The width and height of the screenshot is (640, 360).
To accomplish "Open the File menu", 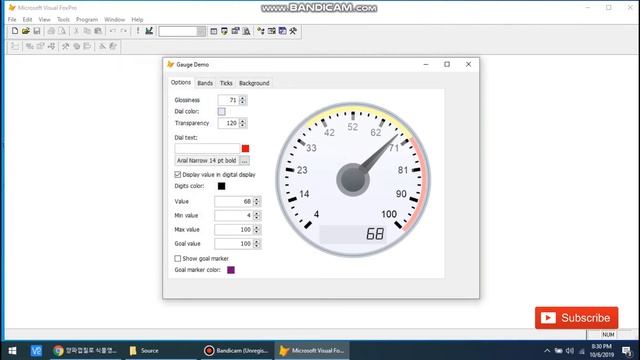I will click(12, 19).
